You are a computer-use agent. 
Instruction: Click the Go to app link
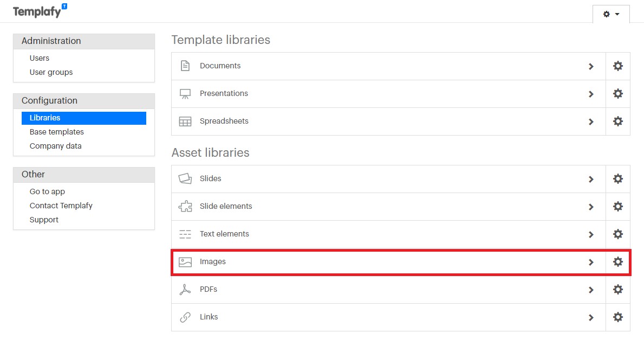(x=47, y=191)
